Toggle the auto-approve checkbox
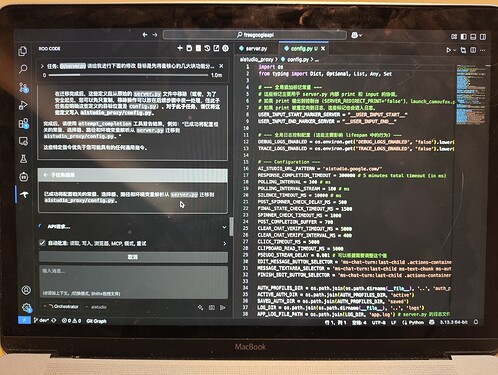The image size is (498, 375). pyautogui.click(x=42, y=243)
